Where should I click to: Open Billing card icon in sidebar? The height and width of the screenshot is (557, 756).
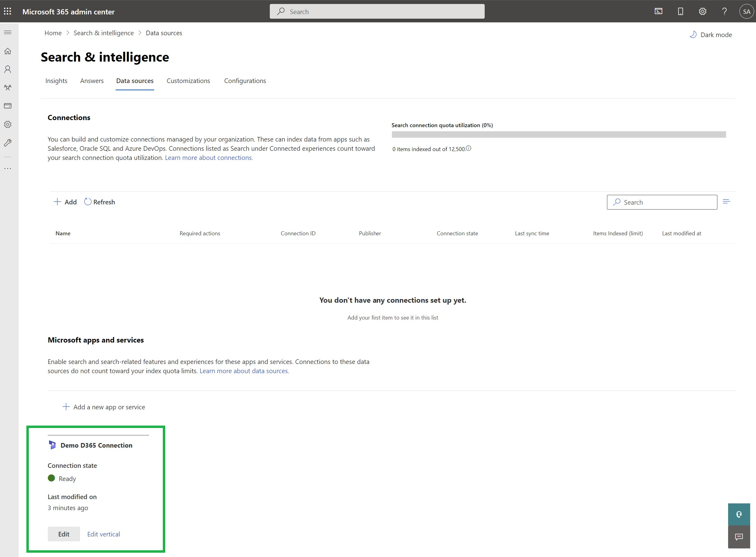[8, 106]
